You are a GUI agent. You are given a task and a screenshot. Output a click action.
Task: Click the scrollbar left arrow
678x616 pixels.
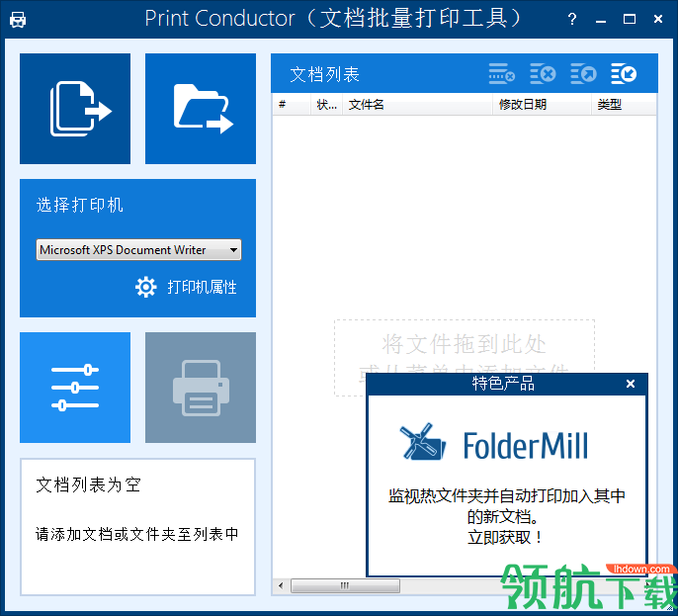281,585
